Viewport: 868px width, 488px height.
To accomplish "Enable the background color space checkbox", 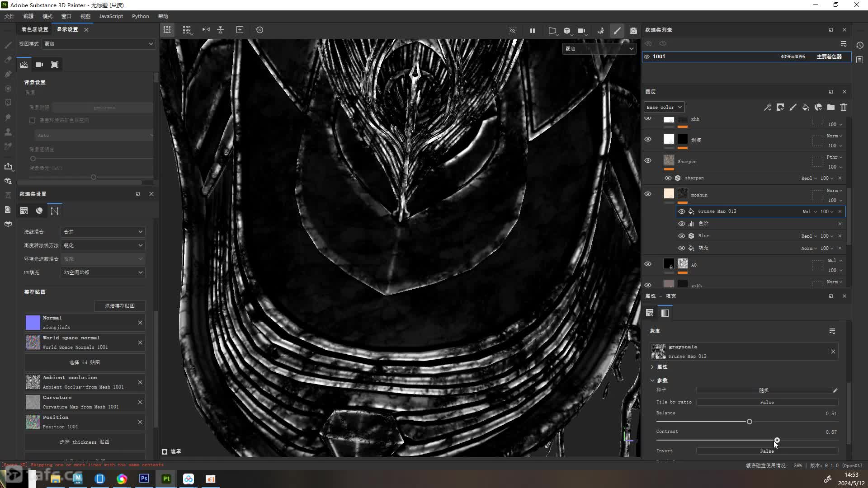I will pyautogui.click(x=32, y=120).
